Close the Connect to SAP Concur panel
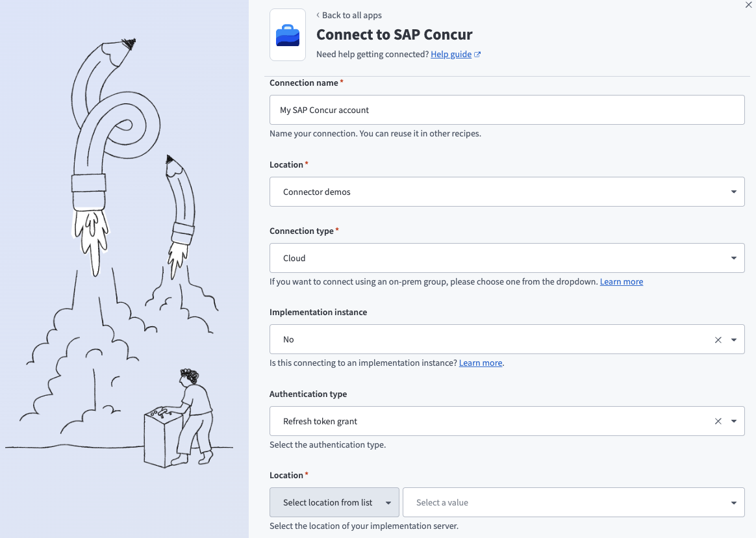756x538 pixels. [x=748, y=5]
